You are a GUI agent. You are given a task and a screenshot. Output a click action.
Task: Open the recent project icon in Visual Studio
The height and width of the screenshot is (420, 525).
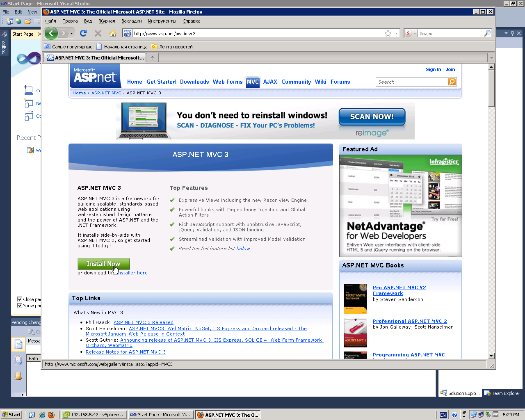pyautogui.click(x=30, y=150)
